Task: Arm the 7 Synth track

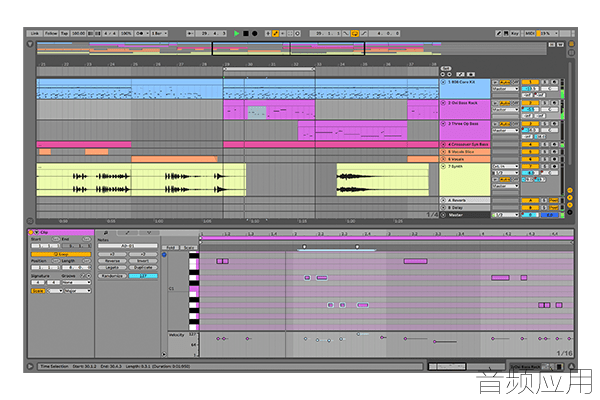Action: (x=554, y=167)
